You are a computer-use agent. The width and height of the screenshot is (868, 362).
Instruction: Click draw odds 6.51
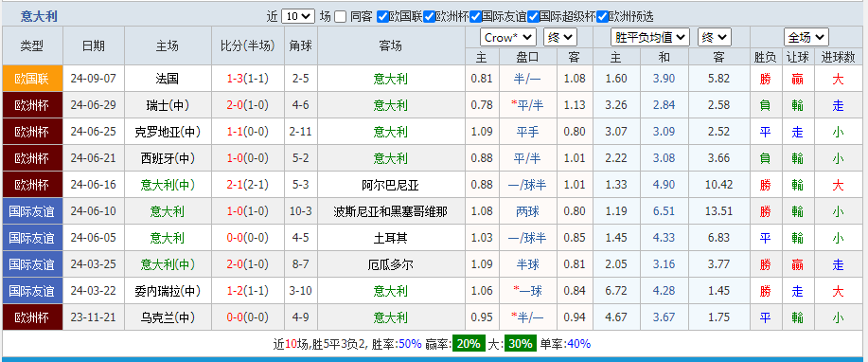tap(664, 211)
